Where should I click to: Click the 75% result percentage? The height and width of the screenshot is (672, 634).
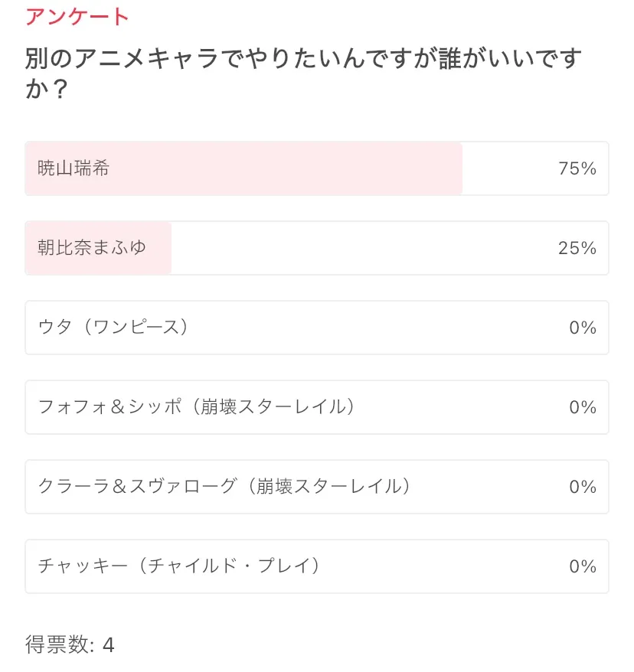tap(577, 168)
